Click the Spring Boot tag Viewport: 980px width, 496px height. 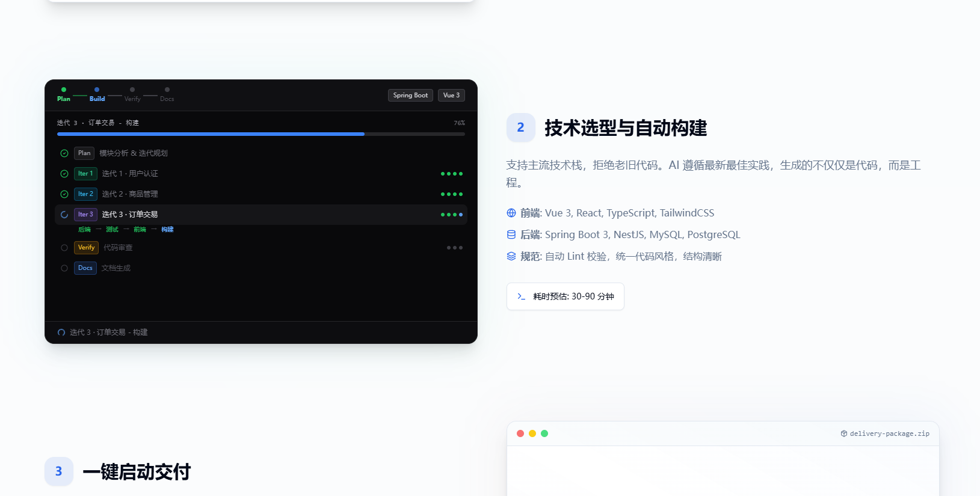click(x=410, y=95)
